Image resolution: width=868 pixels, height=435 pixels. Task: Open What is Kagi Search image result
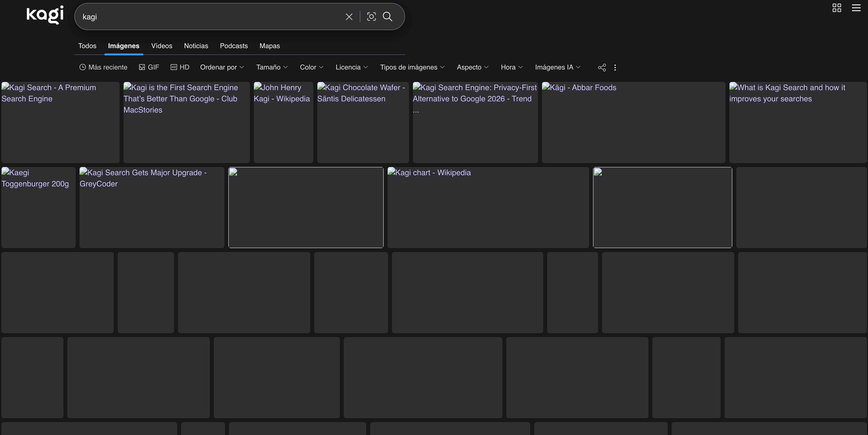click(798, 122)
